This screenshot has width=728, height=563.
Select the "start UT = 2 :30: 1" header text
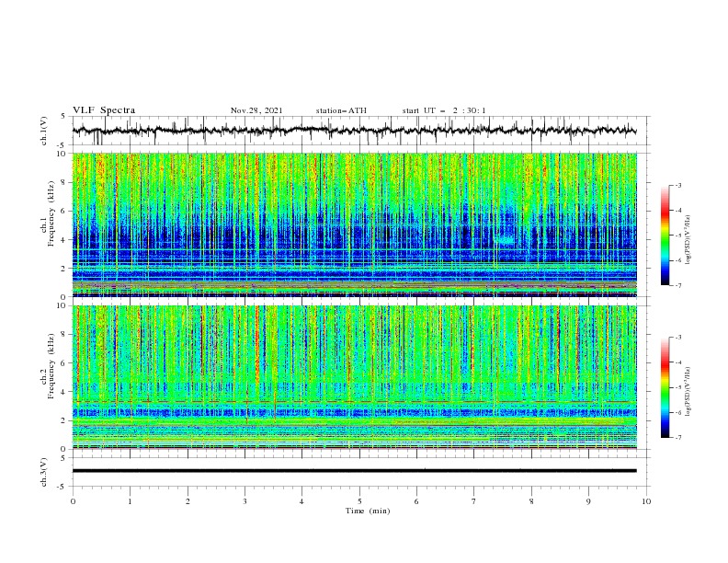[444, 110]
